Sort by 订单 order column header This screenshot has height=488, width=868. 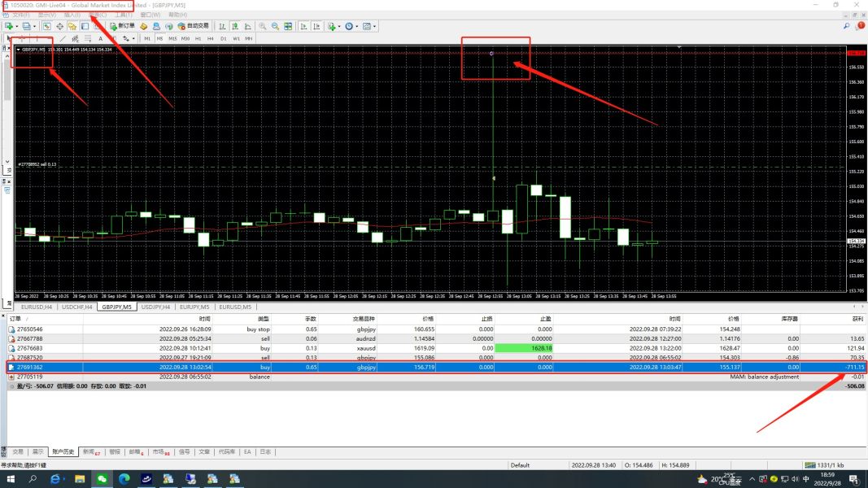click(x=15, y=319)
